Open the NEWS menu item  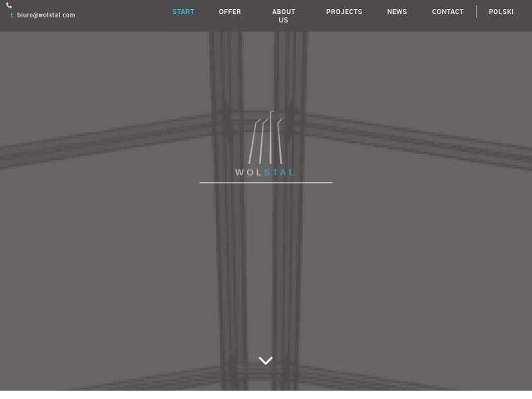point(397,12)
